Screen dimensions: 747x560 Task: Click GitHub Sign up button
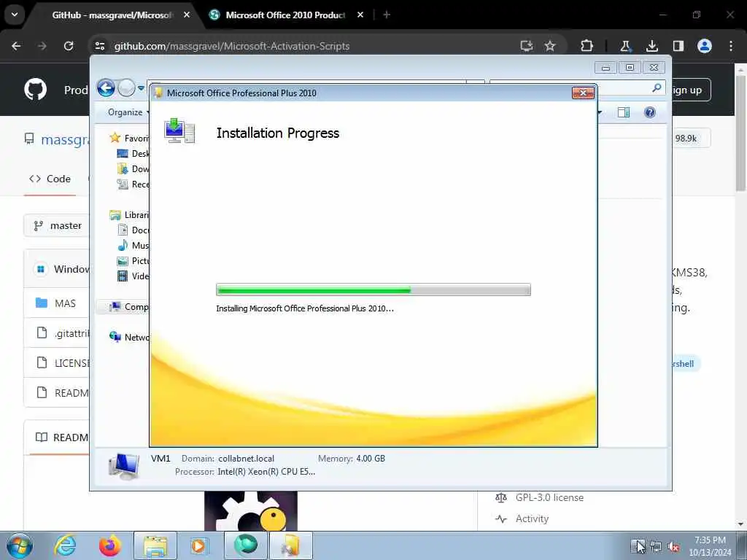[691, 90]
